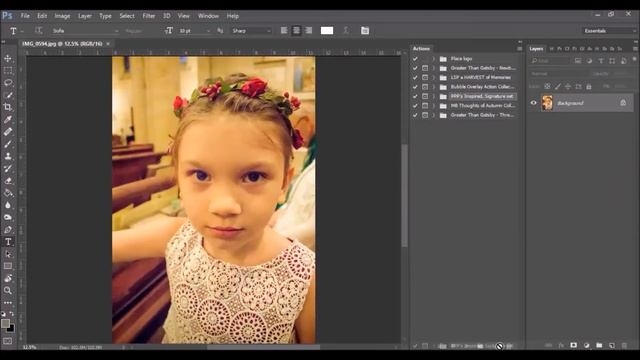640x360 pixels.
Task: Expand the Bubble Overlay Action Collection set
Action: tap(434, 87)
